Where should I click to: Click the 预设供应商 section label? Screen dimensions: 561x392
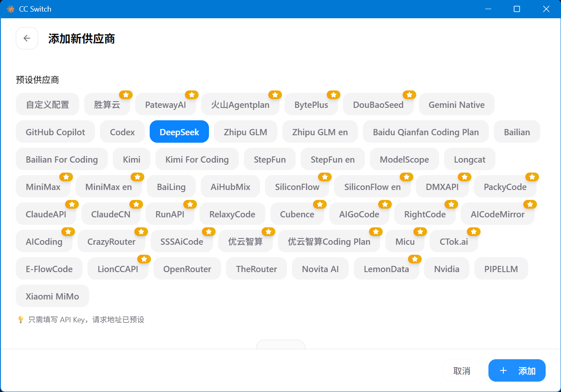click(x=37, y=80)
